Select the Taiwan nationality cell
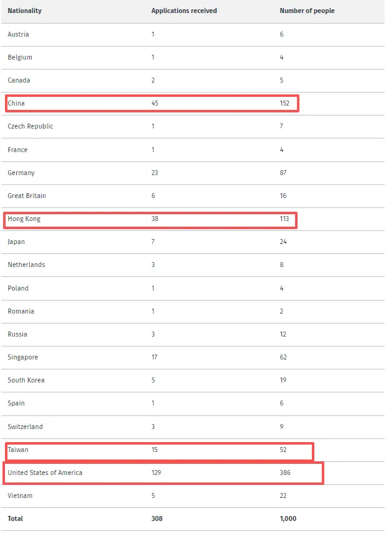The height and width of the screenshot is (534, 392). pyautogui.click(x=18, y=450)
